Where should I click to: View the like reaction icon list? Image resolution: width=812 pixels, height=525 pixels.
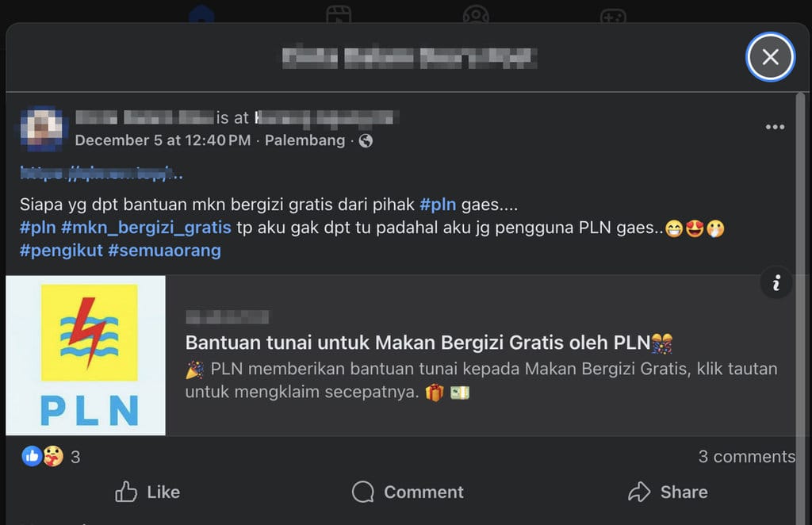click(32, 456)
